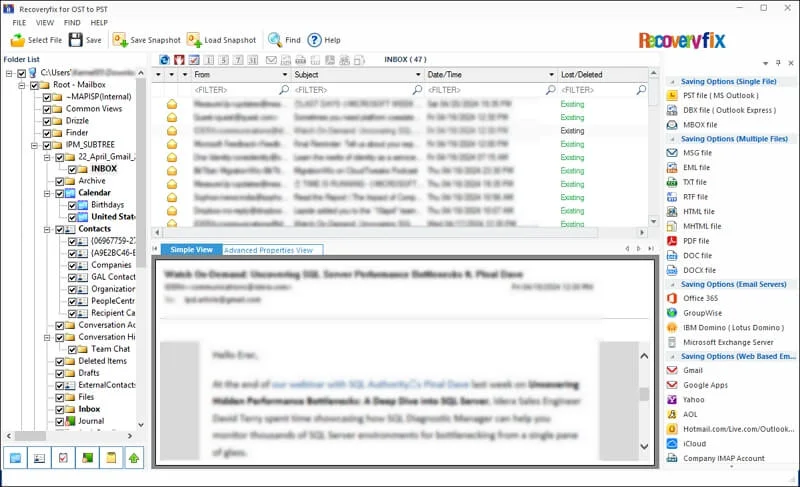800x487 pixels.
Task: Open the HELP menu
Action: tap(99, 22)
